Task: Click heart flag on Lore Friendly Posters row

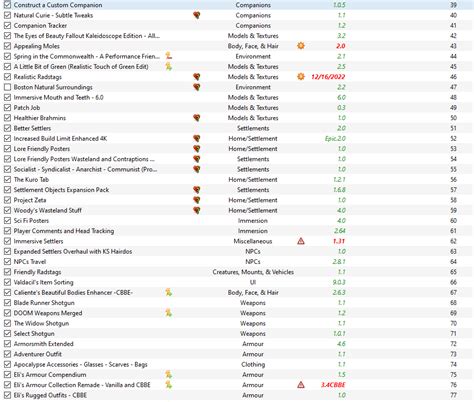Action: click(197, 149)
